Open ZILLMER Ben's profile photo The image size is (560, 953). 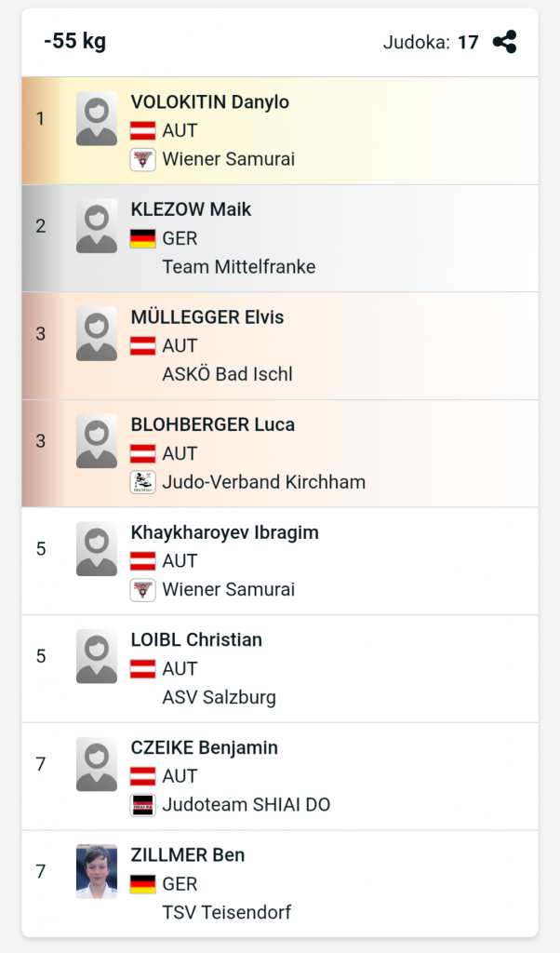(x=97, y=871)
